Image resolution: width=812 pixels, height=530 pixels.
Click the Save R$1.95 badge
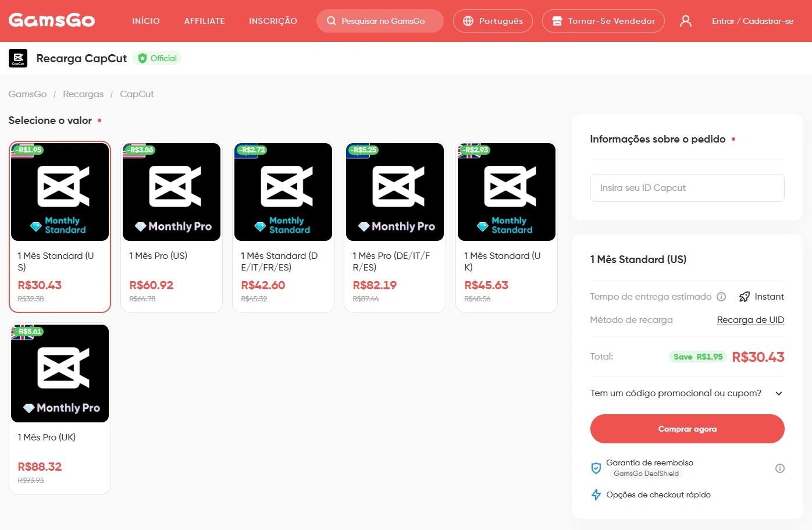coord(698,357)
